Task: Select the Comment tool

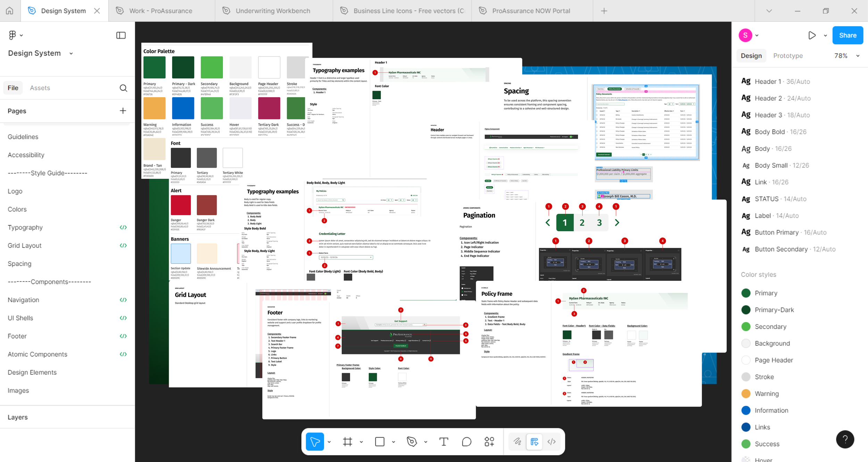Action: (467, 442)
